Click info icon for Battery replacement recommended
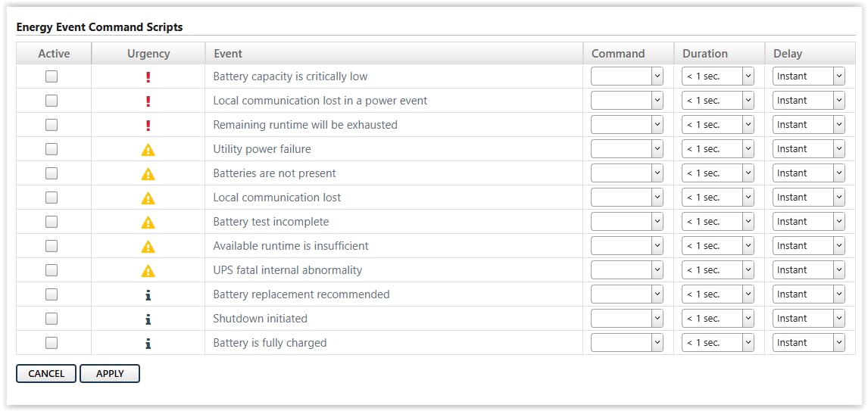This screenshot has height=411, width=868. 148,294
